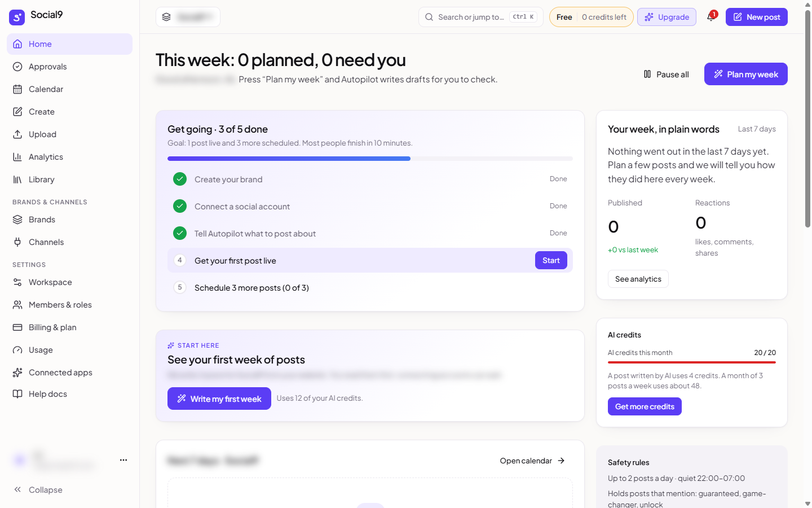Image resolution: width=812 pixels, height=508 pixels.
Task: Click the Get going progress bar
Action: (370, 159)
